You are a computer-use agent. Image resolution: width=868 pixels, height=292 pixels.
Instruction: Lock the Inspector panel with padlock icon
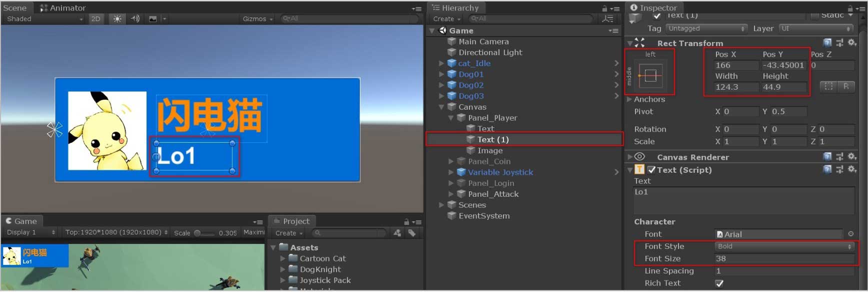coord(849,9)
